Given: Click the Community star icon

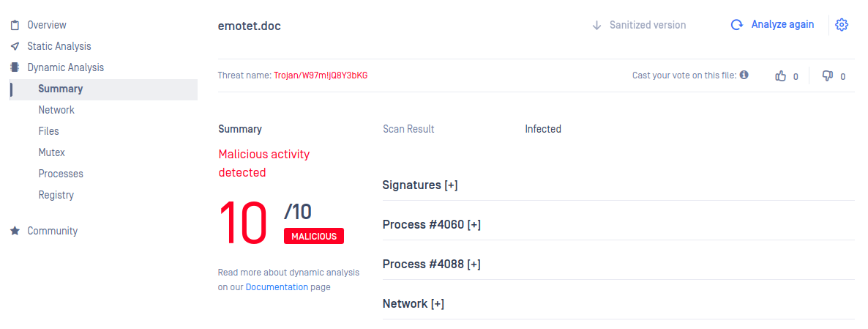Looking at the screenshot, I should click(x=15, y=231).
